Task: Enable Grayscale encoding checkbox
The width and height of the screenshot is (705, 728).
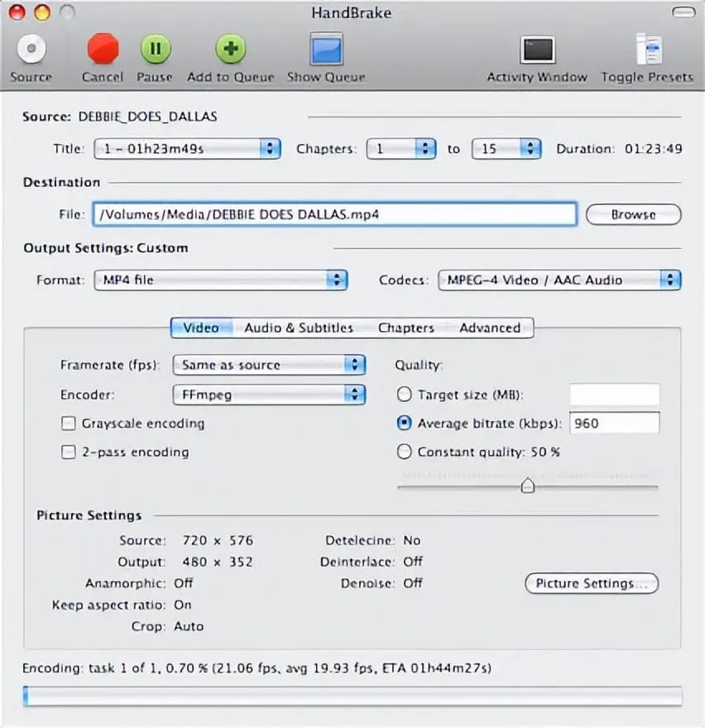Action: coord(69,424)
